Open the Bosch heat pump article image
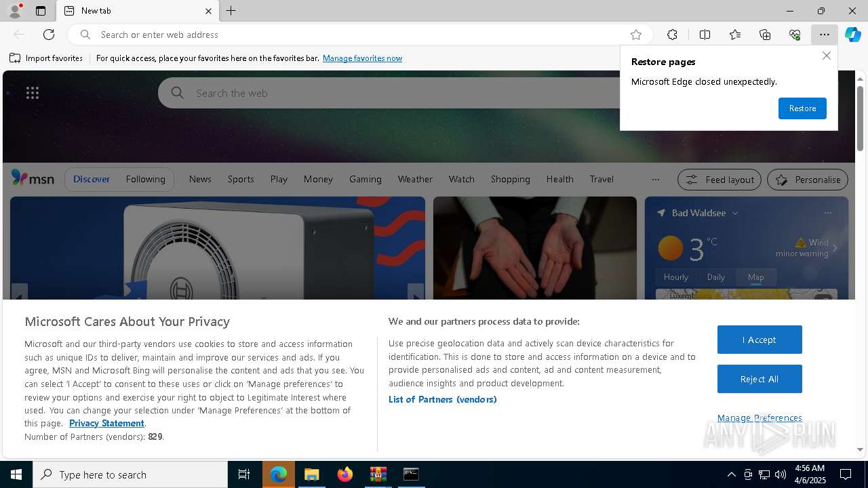 point(218,248)
